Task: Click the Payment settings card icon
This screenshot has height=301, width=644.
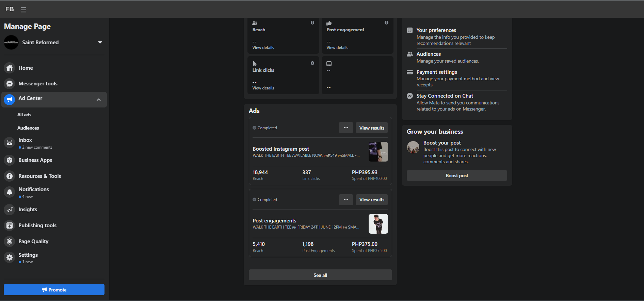Action: tap(410, 72)
